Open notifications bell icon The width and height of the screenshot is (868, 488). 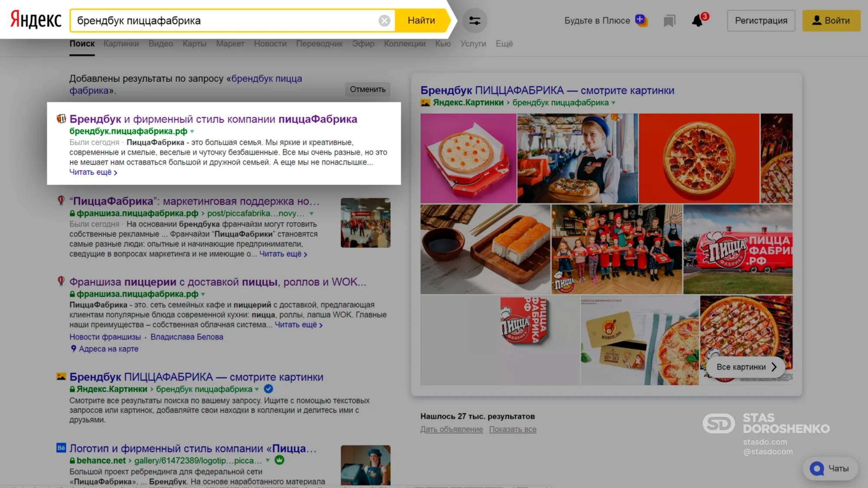(x=697, y=20)
